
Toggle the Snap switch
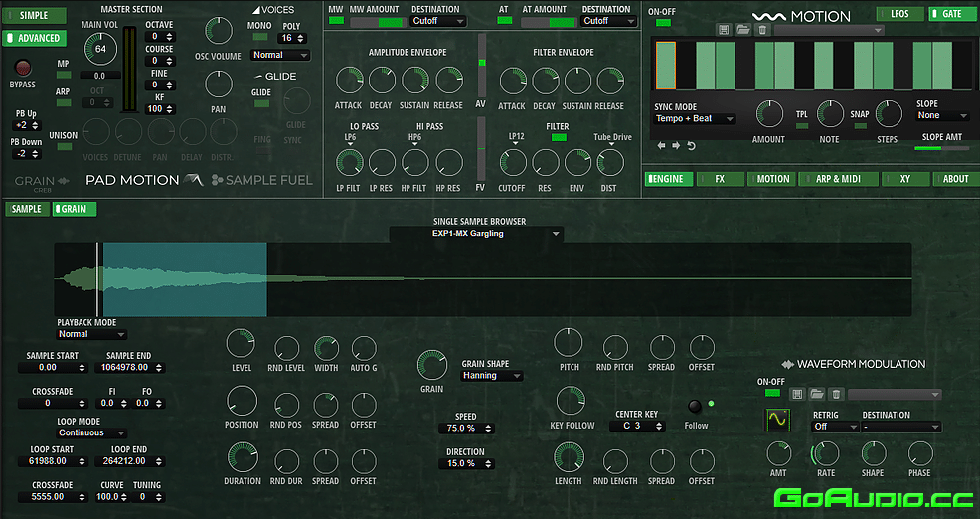(x=860, y=125)
